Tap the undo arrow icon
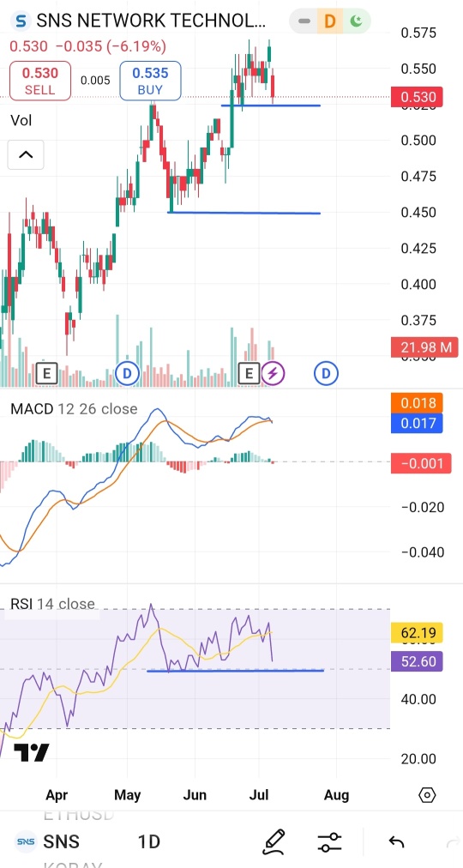 pos(396,842)
